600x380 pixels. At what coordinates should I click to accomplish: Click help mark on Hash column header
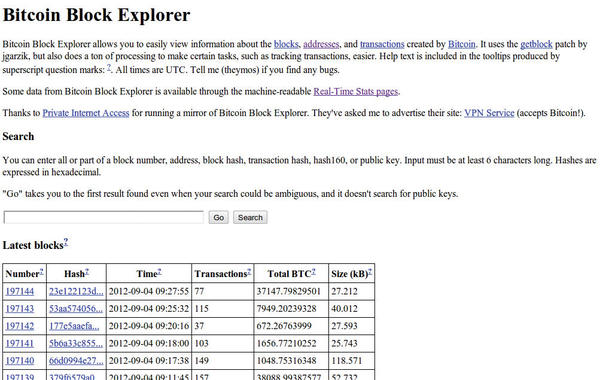click(x=87, y=271)
